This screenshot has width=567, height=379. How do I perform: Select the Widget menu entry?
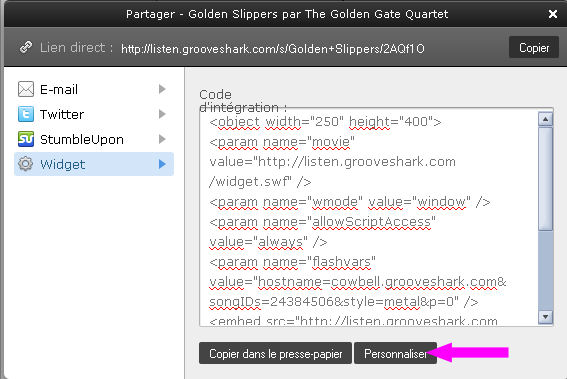click(94, 164)
